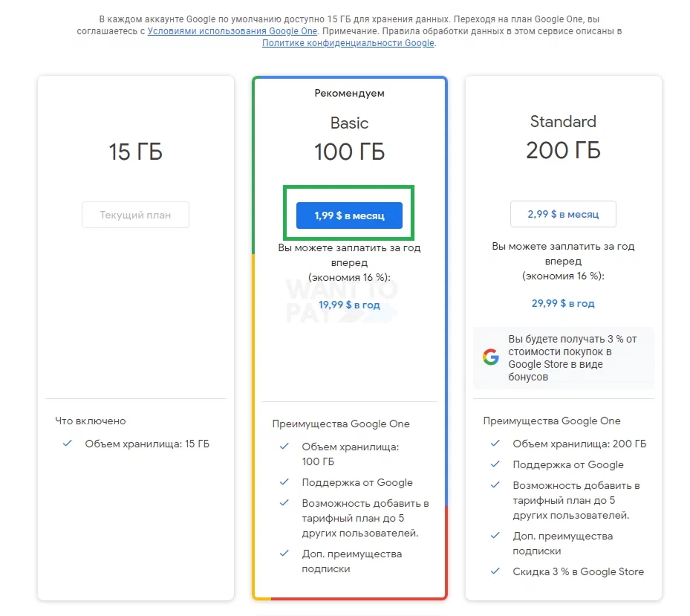Click the "15 ГБ" free plan card
Screen dimensions: 690x616
click(135, 151)
